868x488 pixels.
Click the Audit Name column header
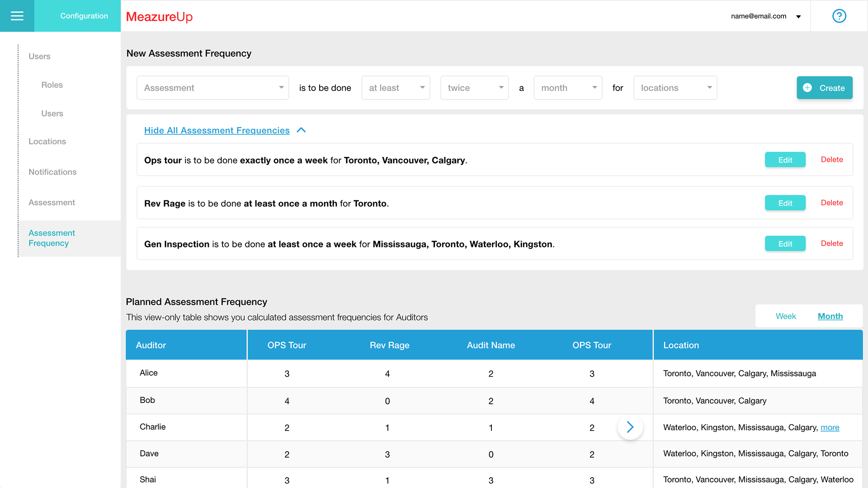coord(491,345)
